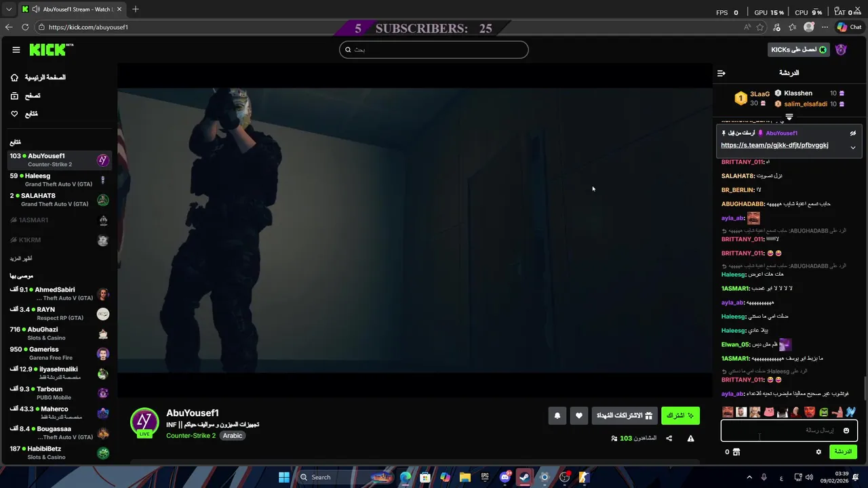The height and width of the screenshot is (488, 868).
Task: Click the 3LaaG top gifter name
Action: [x=759, y=94]
